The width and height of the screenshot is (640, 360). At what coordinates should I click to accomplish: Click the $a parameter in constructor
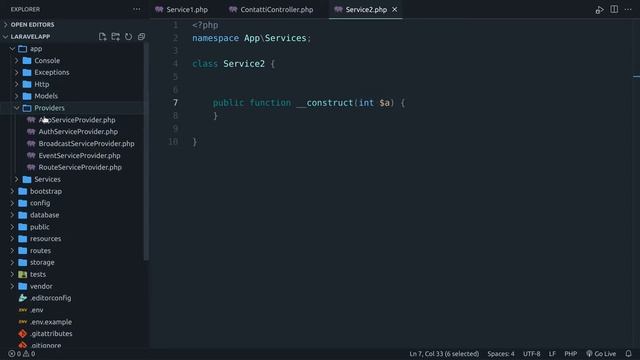point(384,103)
